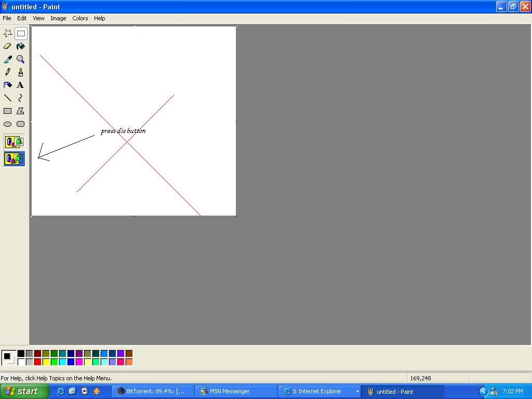Activate the Magnifier tool
The width and height of the screenshot is (532, 399).
tap(21, 59)
